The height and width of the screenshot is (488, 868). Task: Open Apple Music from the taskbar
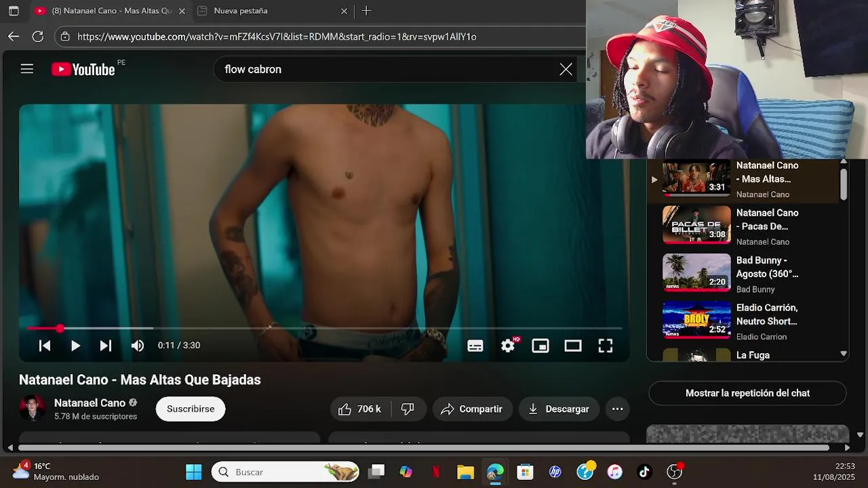[615, 472]
